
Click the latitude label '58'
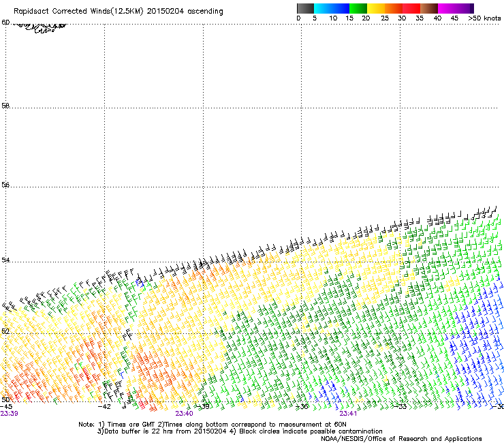(x=5, y=106)
